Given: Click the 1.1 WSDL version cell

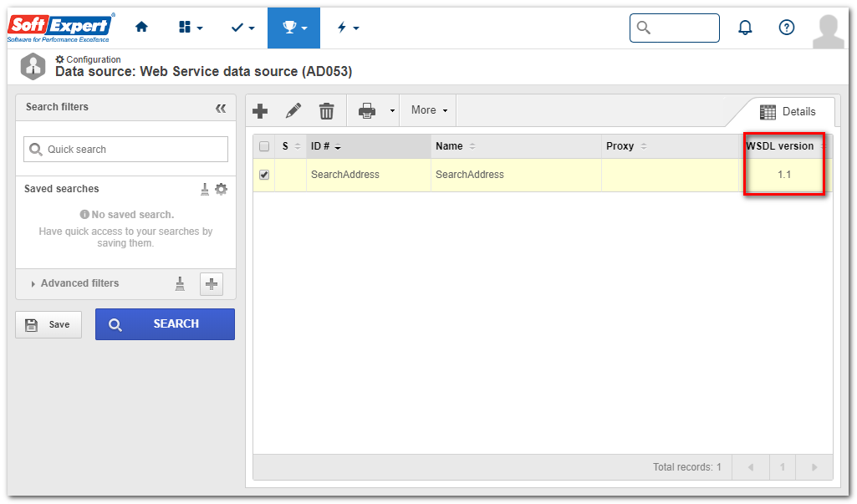Looking at the screenshot, I should [784, 175].
